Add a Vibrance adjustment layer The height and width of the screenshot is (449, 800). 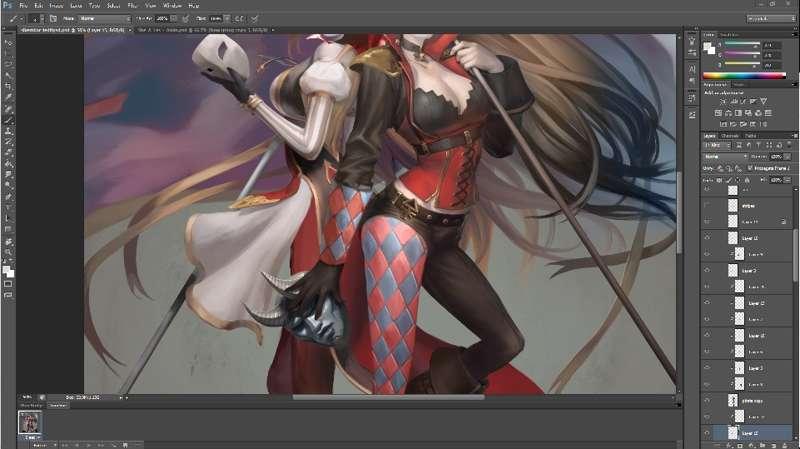coord(763,102)
